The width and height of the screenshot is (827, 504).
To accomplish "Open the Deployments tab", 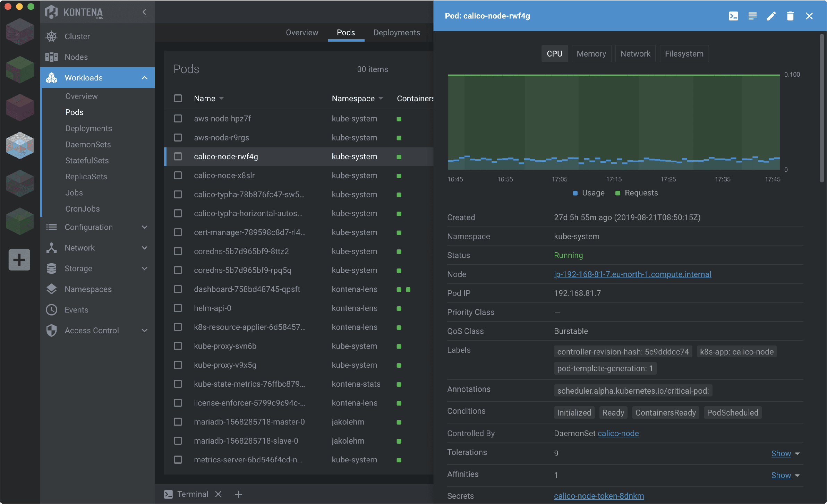I will click(x=396, y=32).
